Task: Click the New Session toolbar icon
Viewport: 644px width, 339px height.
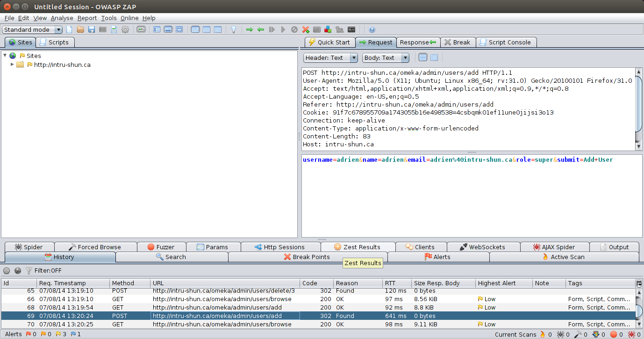Action: pos(69,29)
